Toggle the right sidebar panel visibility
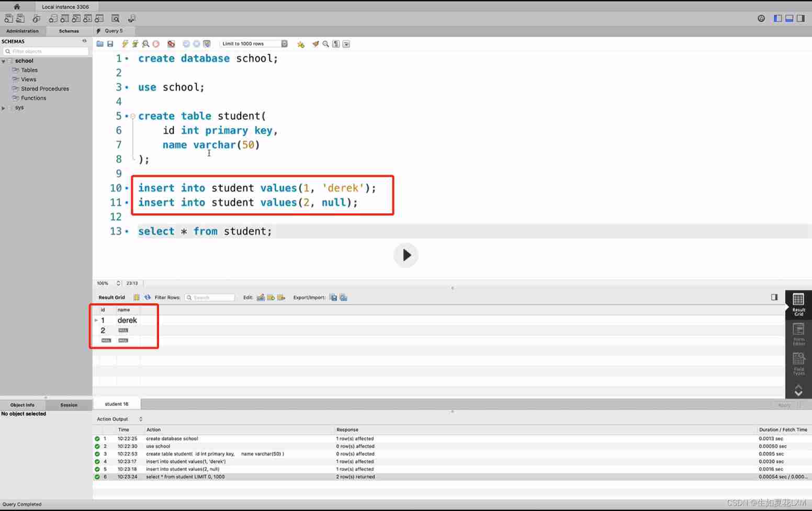The width and height of the screenshot is (812, 511). click(801, 18)
